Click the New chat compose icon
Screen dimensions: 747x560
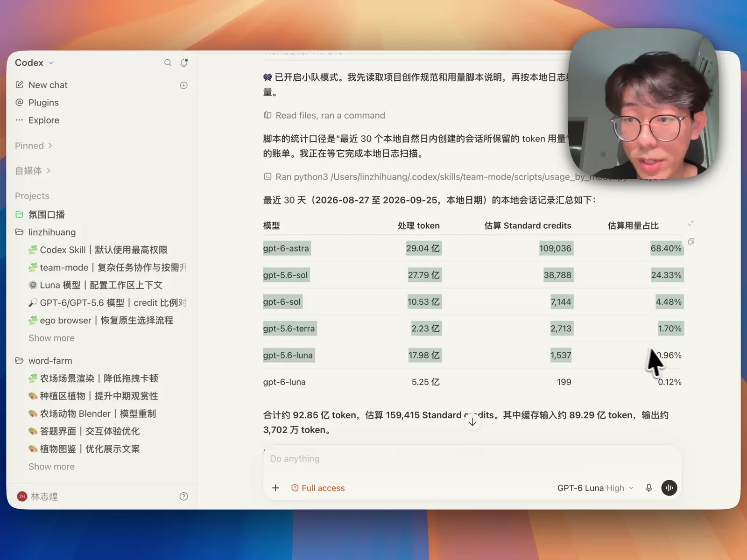pos(19,84)
